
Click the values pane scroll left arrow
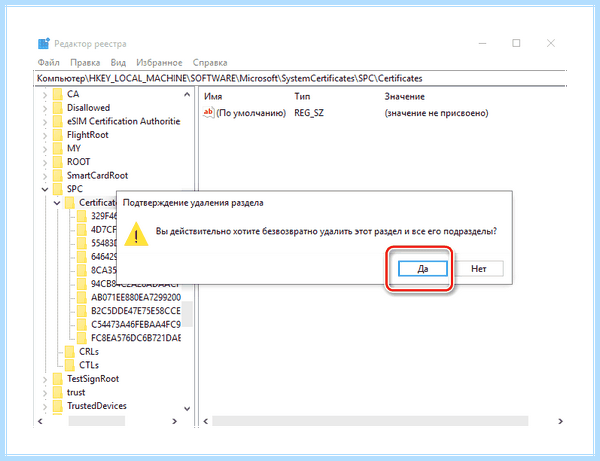[x=205, y=421]
